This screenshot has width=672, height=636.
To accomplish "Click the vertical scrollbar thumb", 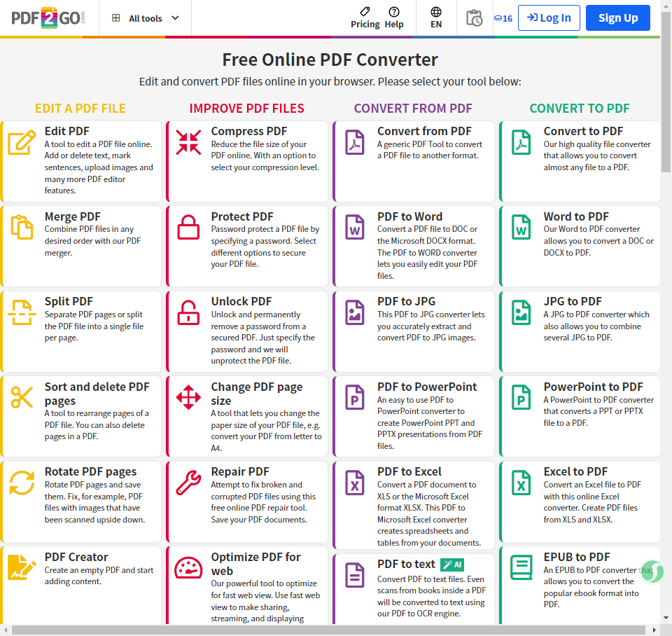I will [666, 92].
